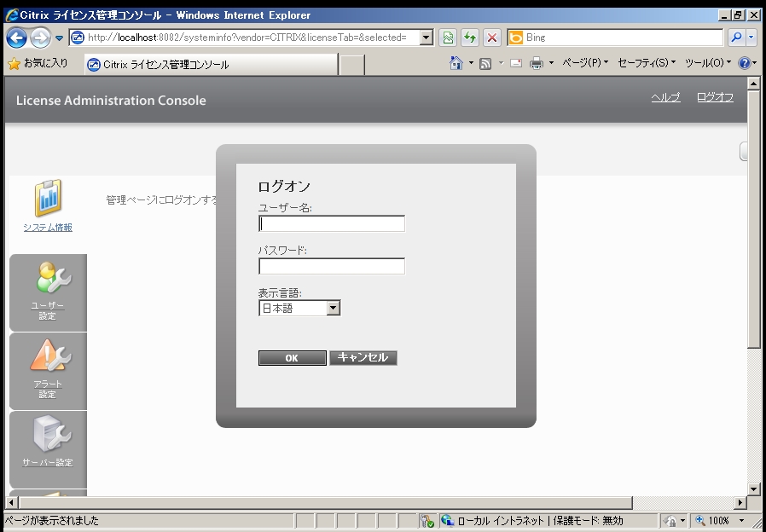Click the Home icon in the command bar
The height and width of the screenshot is (532, 766).
(456, 63)
